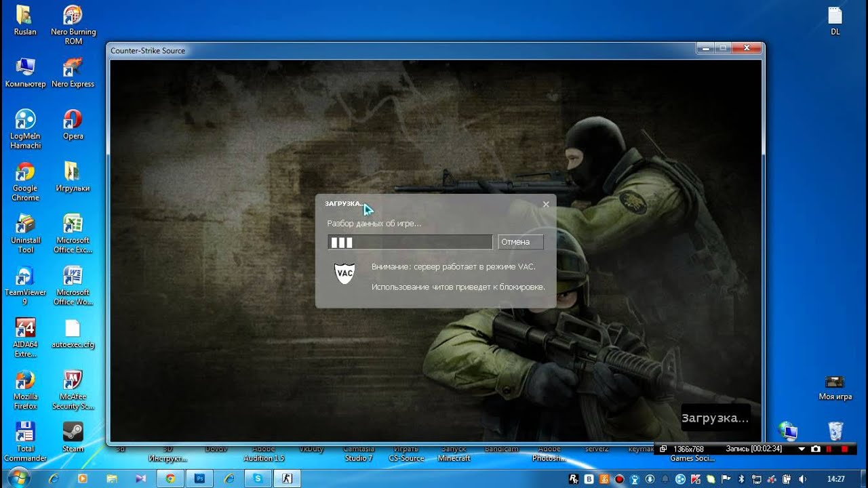Click the Bluetooth tray icon

click(741, 479)
